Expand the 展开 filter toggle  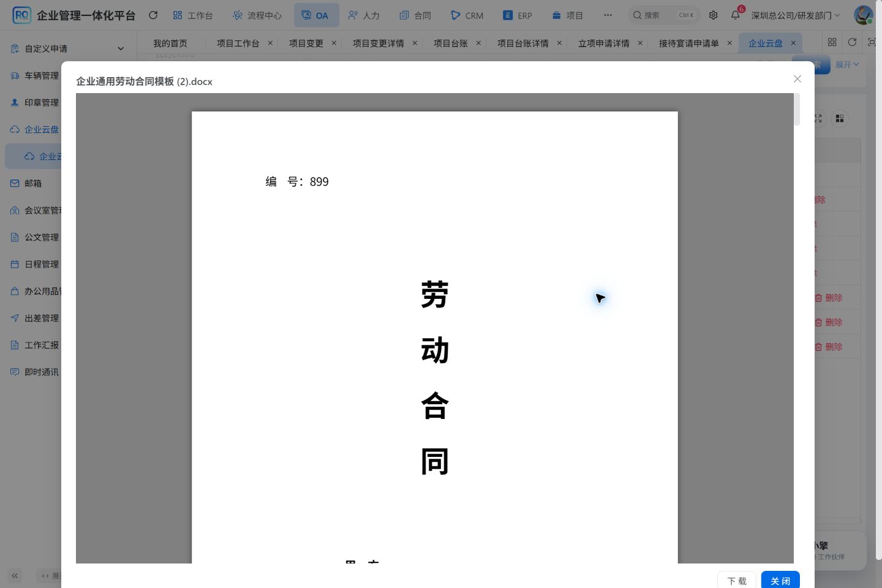847,65
